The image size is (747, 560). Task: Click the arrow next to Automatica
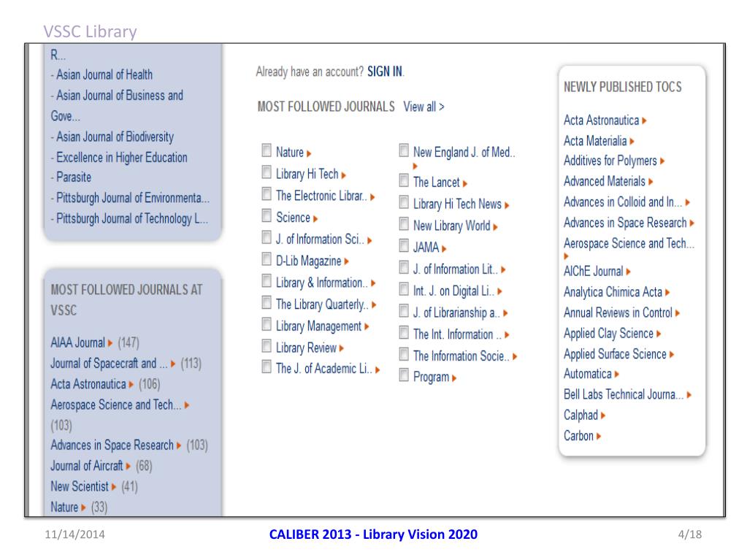coord(617,375)
